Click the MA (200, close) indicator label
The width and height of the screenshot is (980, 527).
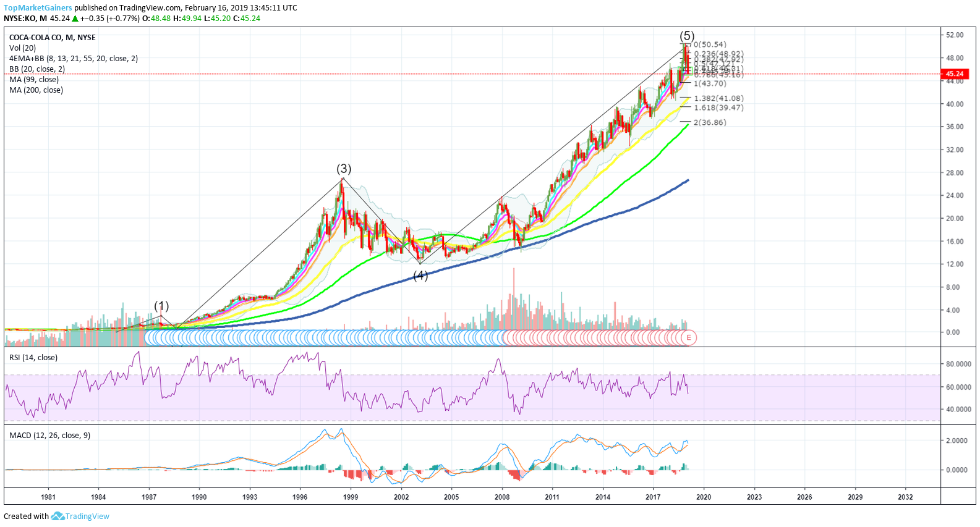[x=36, y=90]
